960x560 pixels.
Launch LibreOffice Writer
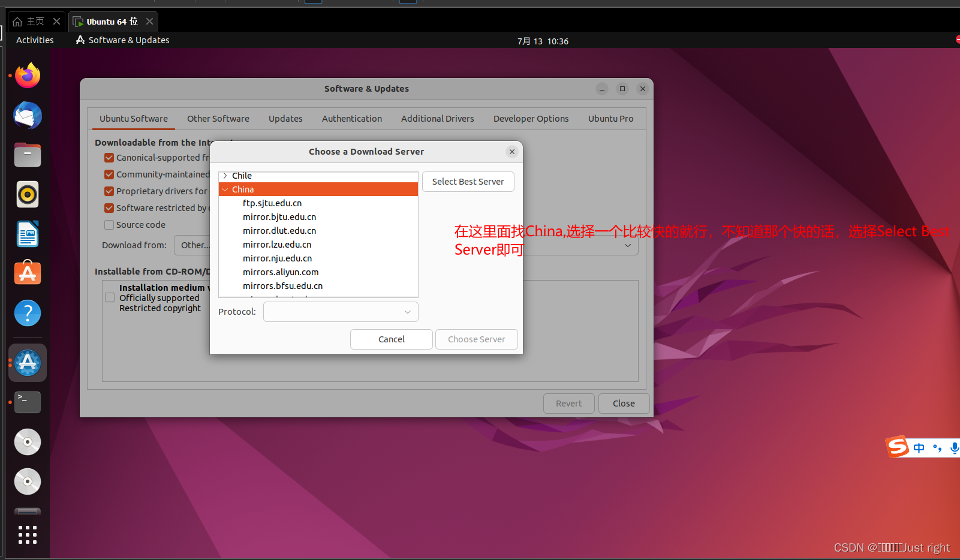27,234
